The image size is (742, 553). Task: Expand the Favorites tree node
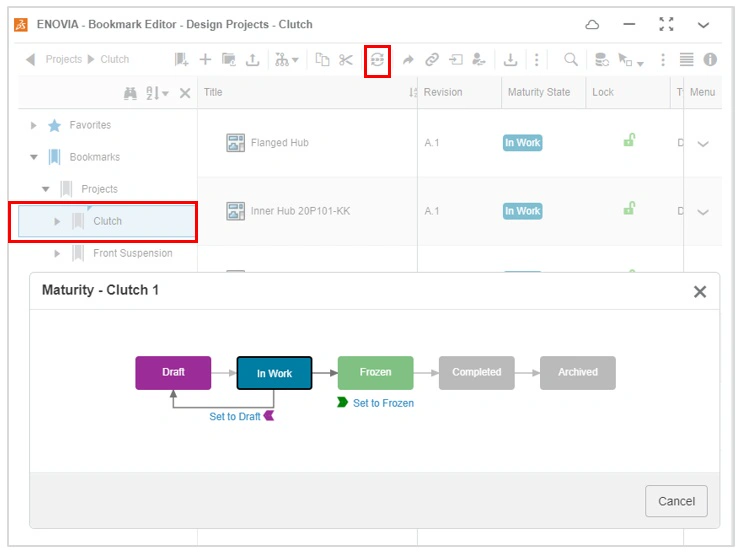34,125
